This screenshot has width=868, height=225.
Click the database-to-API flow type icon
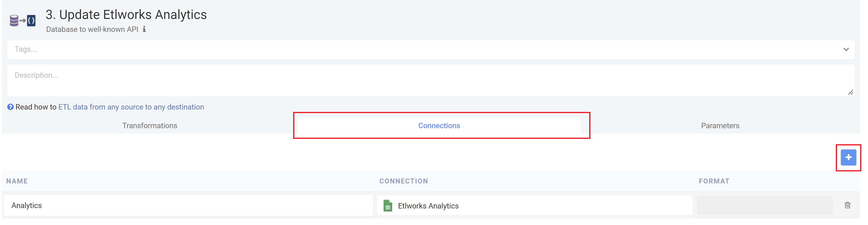click(x=22, y=21)
